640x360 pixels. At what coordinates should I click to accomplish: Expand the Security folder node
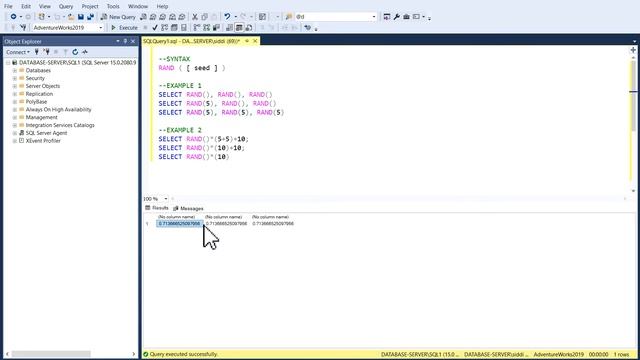(15, 78)
